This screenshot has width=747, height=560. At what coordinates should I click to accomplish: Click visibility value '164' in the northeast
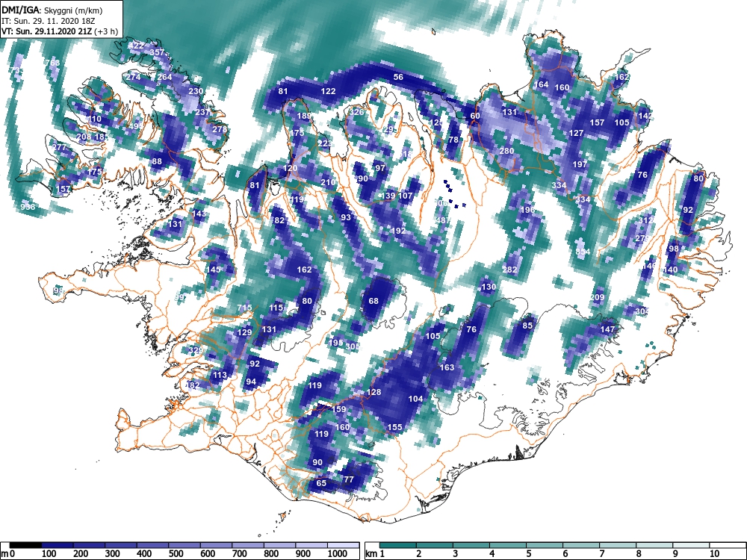click(541, 84)
